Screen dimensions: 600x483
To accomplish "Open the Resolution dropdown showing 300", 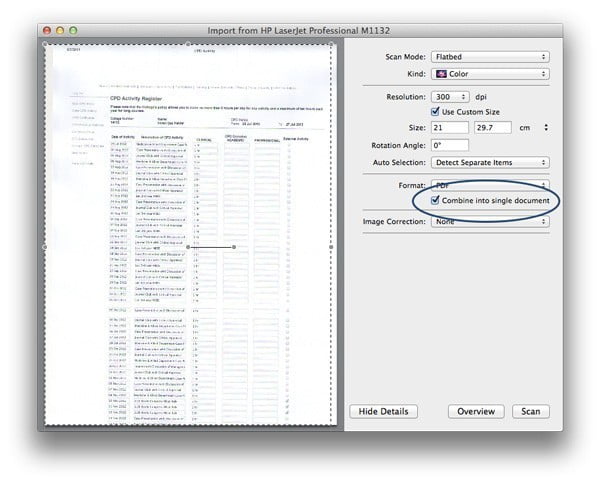I will pos(450,97).
